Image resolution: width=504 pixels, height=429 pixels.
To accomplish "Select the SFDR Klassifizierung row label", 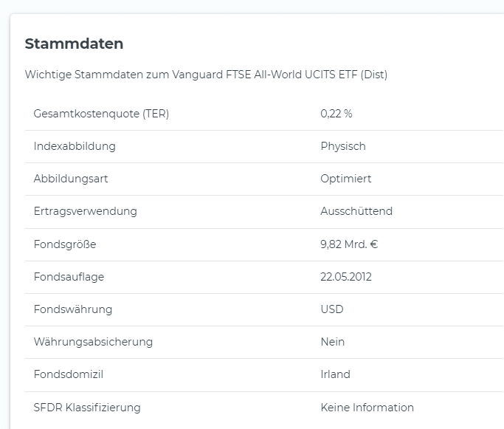I will coord(87,408).
